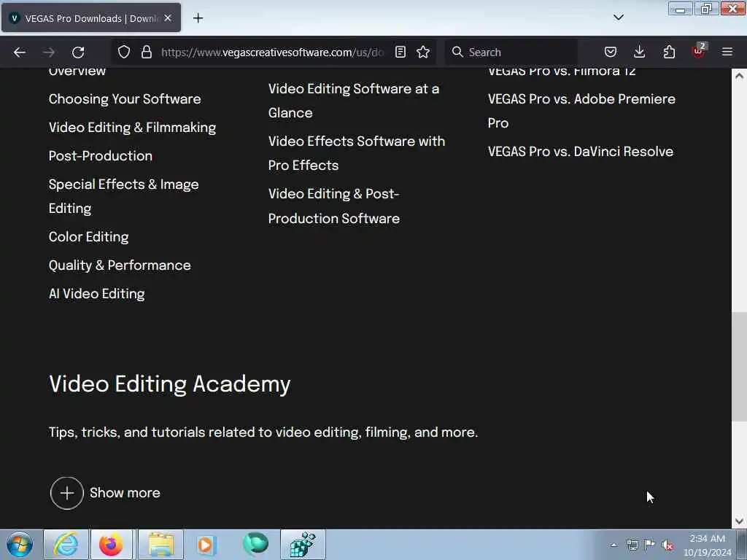Open Windows Explorer folder on taskbar
This screenshot has width=747, height=560.
pyautogui.click(x=161, y=544)
